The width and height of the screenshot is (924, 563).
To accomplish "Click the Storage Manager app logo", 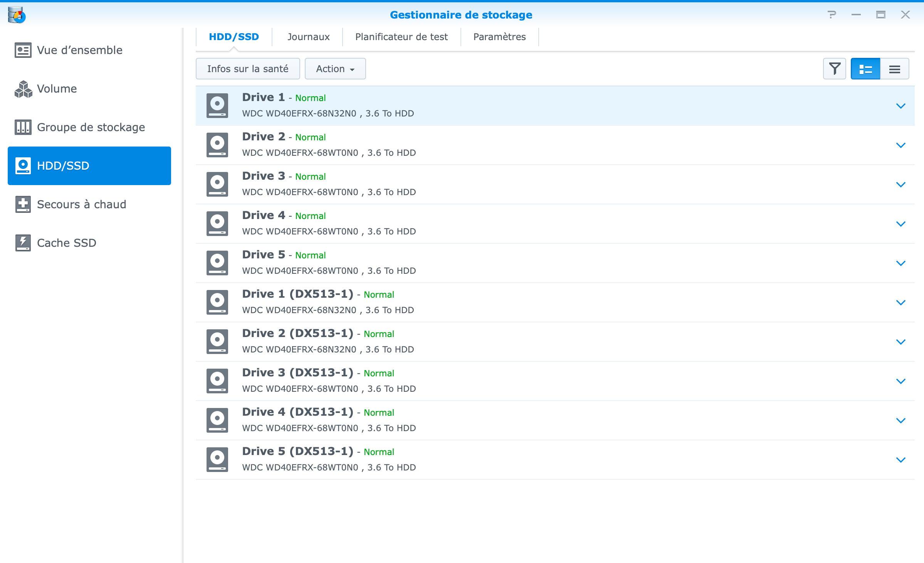I will pyautogui.click(x=17, y=15).
